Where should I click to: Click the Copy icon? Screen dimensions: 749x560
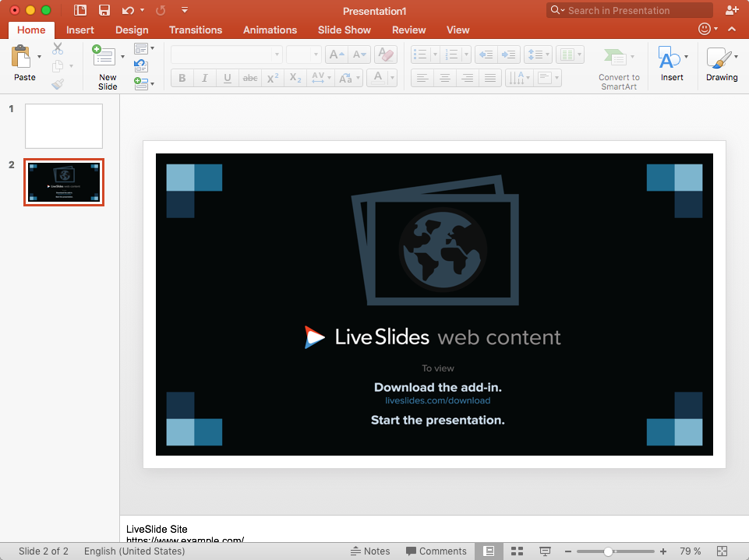point(58,66)
